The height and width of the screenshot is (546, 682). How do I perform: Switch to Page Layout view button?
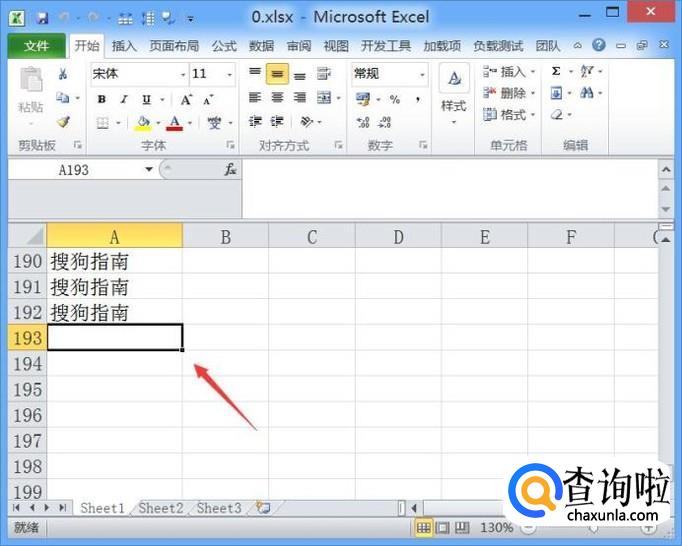click(x=441, y=527)
